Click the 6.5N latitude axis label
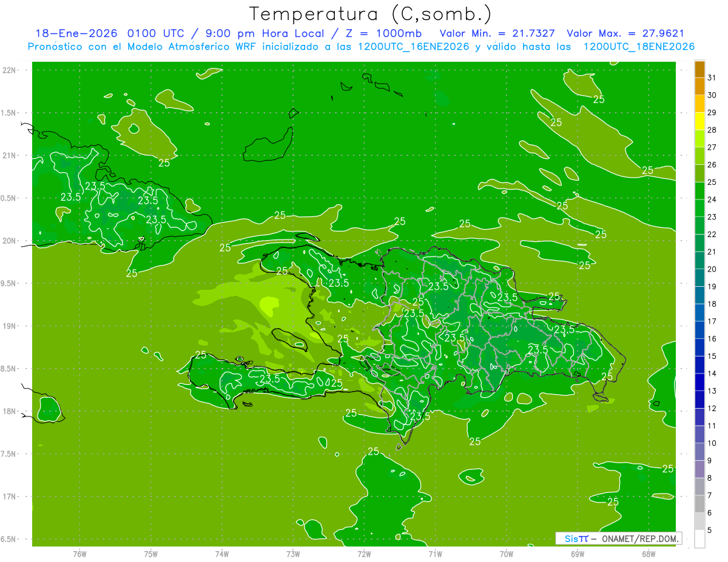728x562 pixels. click(9, 539)
